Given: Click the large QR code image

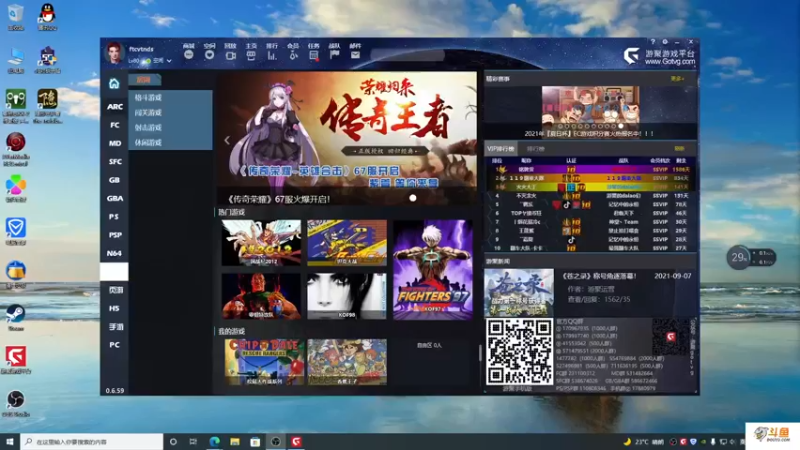Looking at the screenshot, I should pyautogui.click(x=519, y=352).
